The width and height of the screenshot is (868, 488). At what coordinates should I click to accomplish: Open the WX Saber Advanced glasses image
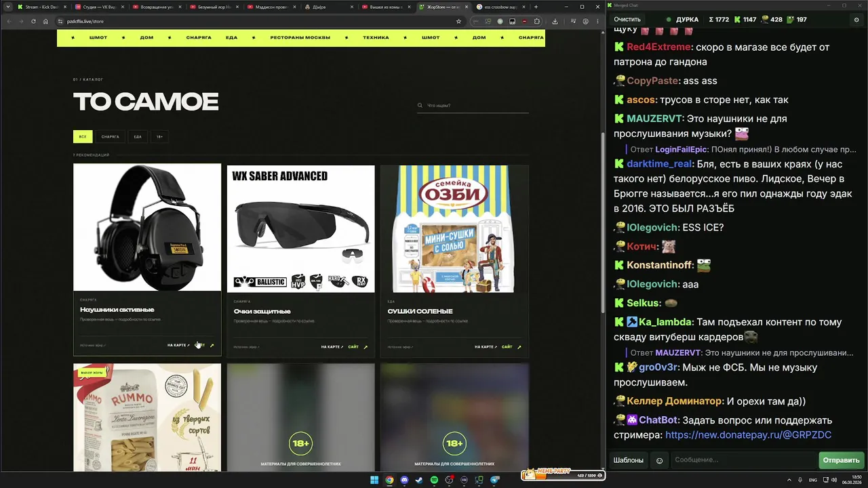[301, 229]
